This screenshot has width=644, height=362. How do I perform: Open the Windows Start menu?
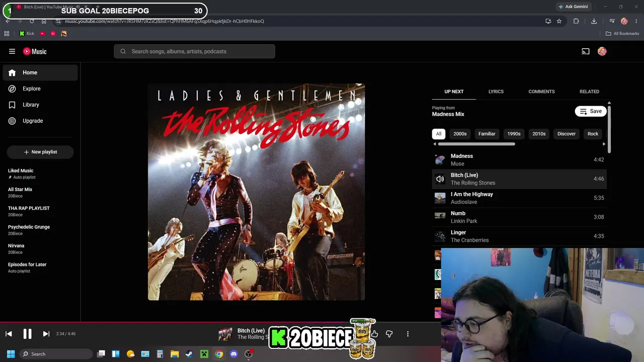(x=11, y=354)
